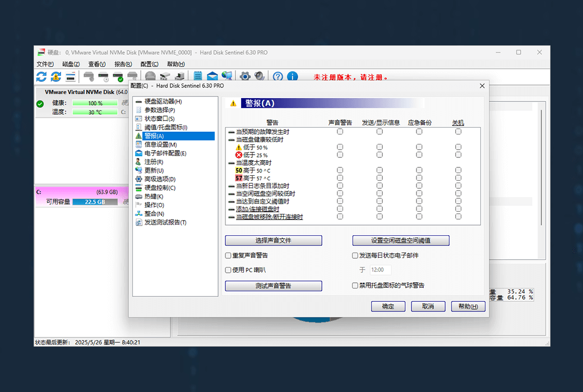
Task: Click the 选择声音文件 button
Action: pos(274,240)
